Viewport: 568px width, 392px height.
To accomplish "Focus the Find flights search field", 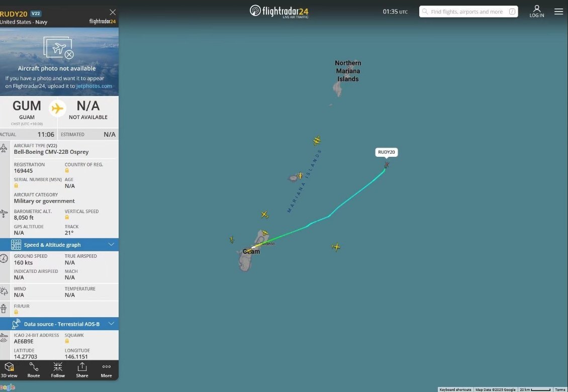I will [x=468, y=12].
